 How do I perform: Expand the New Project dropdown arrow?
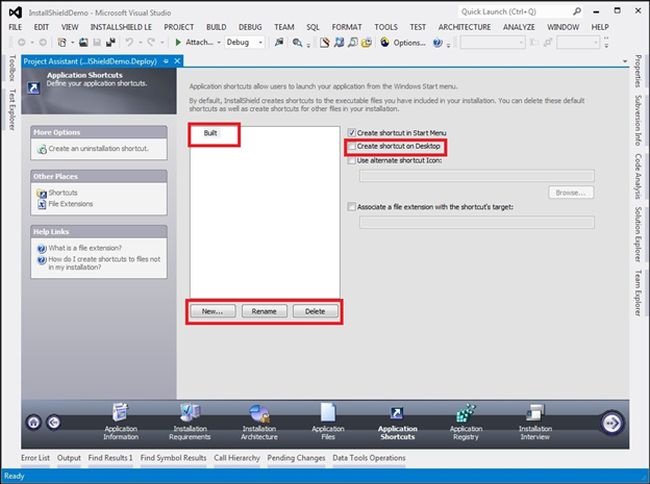tap(73, 42)
